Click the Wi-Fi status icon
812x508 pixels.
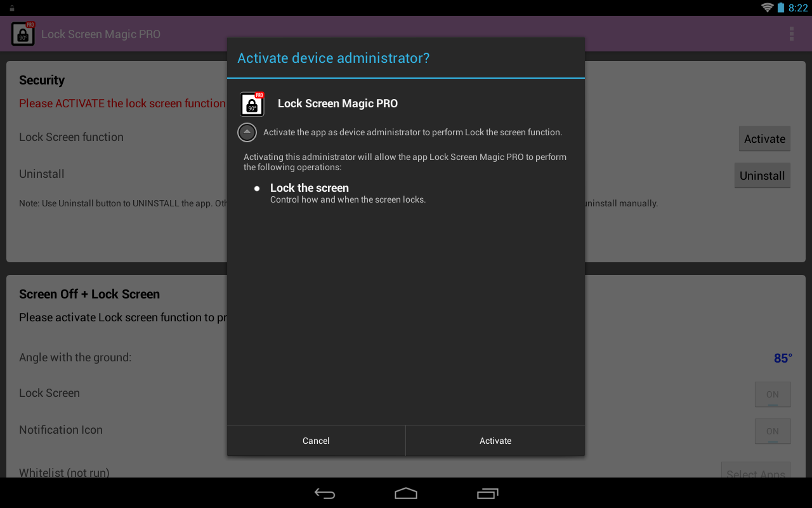click(767, 8)
